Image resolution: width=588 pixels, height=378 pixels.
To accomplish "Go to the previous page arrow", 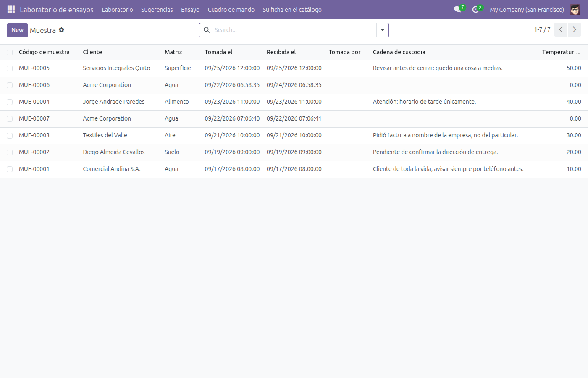I will tap(561, 30).
